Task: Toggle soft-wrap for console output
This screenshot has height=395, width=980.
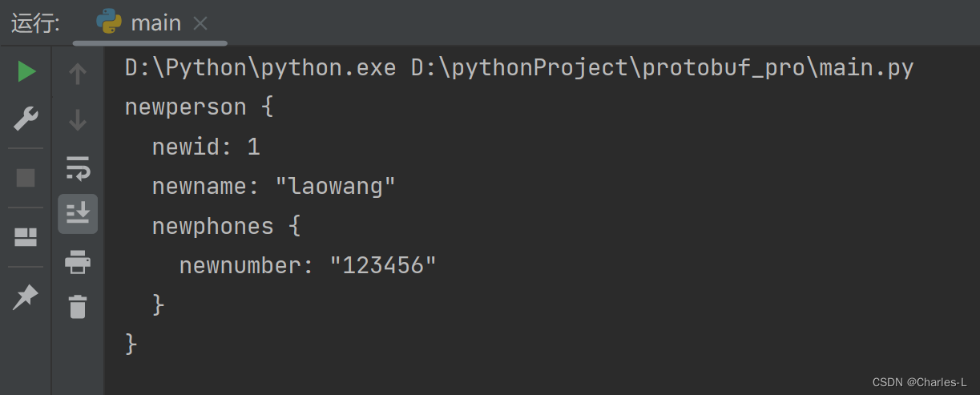Action: click(78, 167)
